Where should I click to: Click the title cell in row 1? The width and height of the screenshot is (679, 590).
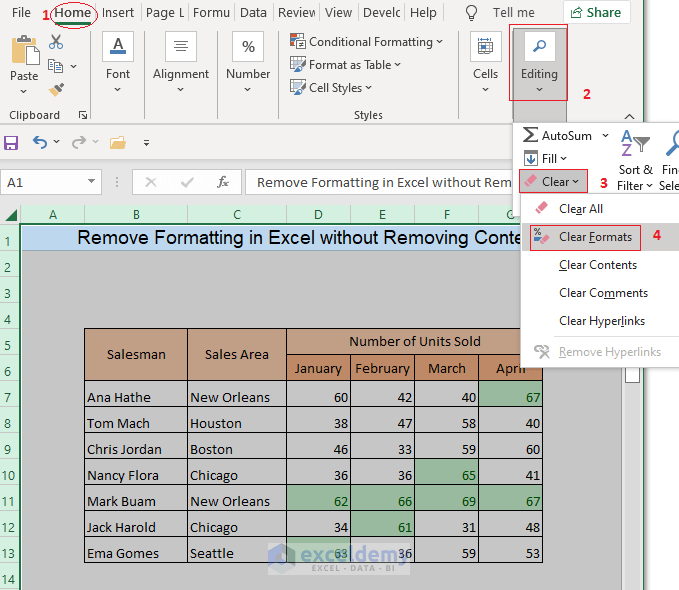(x=271, y=238)
